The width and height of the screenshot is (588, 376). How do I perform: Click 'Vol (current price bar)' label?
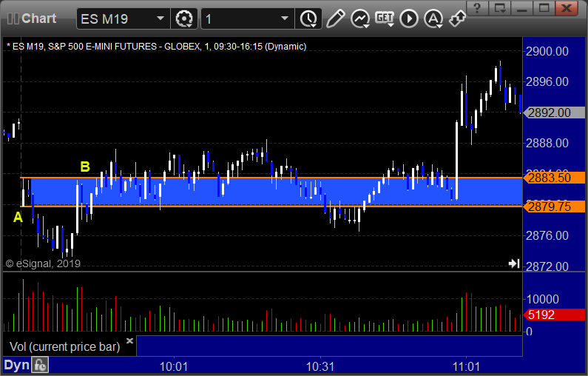(x=64, y=346)
